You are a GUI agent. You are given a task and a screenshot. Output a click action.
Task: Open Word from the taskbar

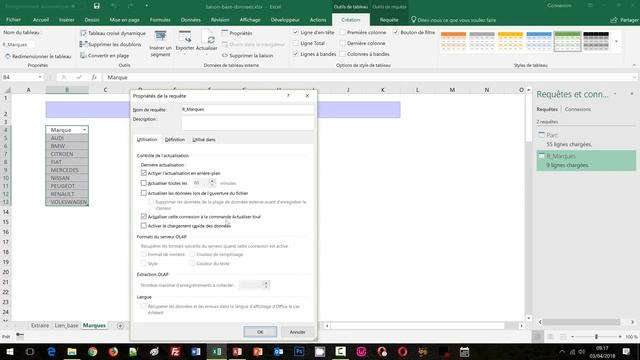(196, 352)
